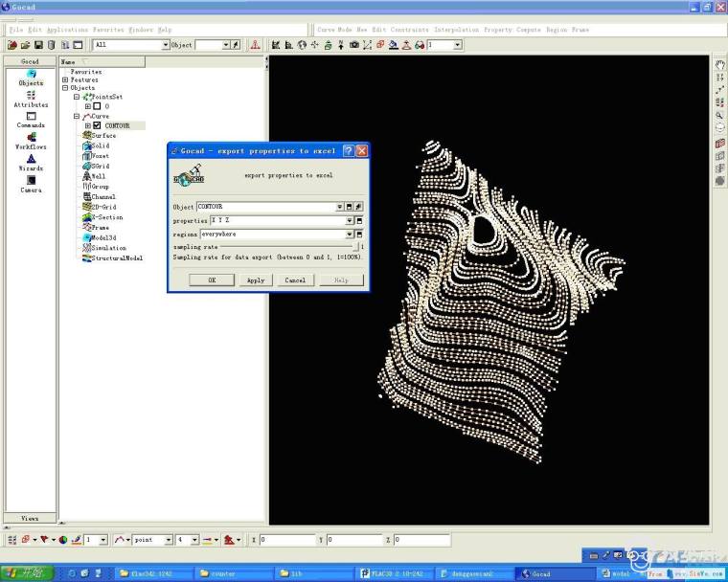Adjust the sampling rate slider

[x=355, y=247]
